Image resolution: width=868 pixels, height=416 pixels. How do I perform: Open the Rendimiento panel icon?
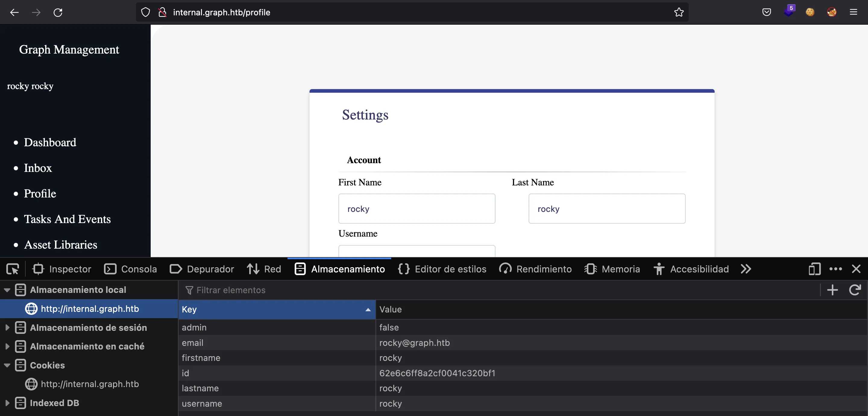(504, 269)
